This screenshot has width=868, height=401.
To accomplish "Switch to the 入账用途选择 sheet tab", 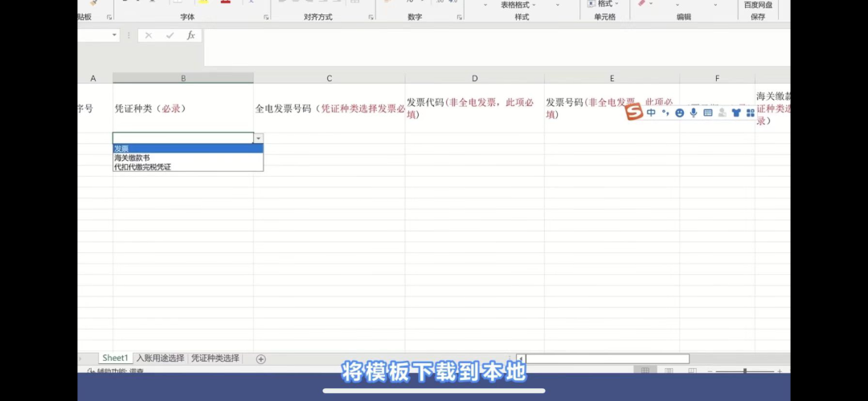I will pyautogui.click(x=160, y=358).
